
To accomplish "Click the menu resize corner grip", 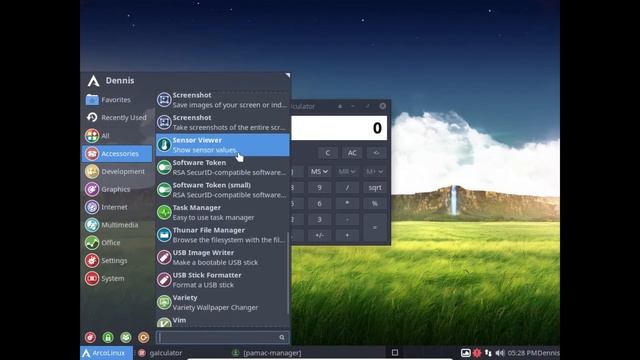I will point(288,76).
